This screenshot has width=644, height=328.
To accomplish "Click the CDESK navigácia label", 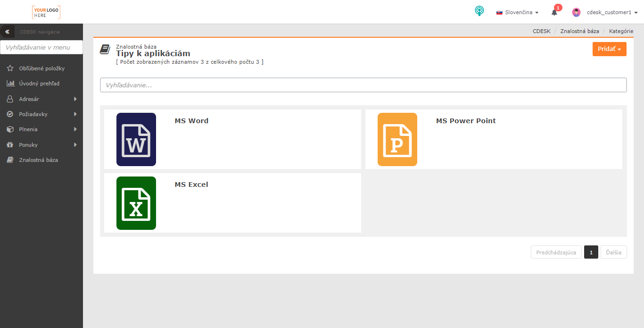I will point(40,32).
